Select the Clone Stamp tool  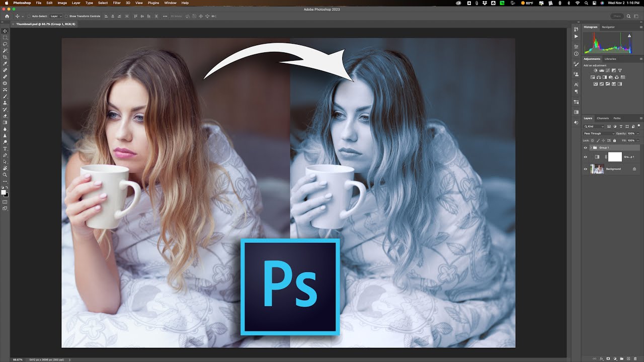(x=6, y=103)
